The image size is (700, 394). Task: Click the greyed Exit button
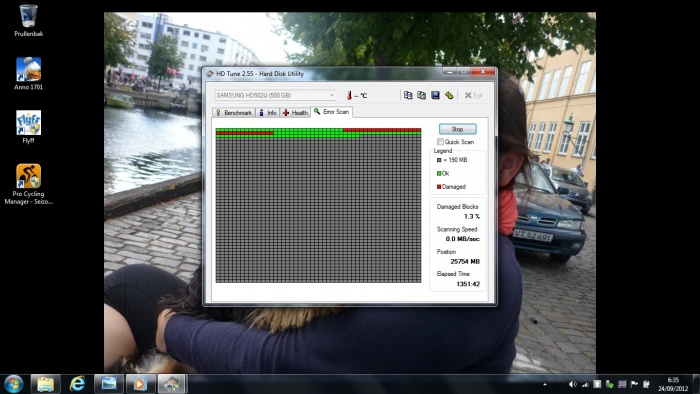(473, 95)
